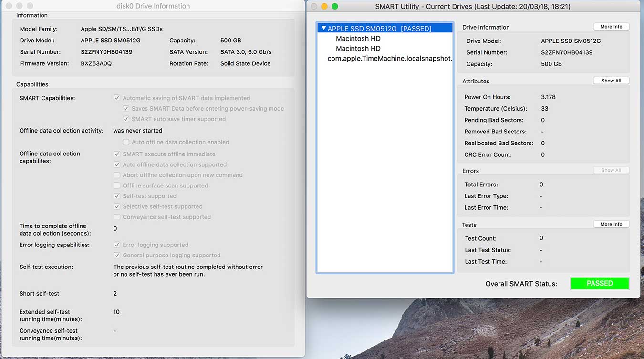The width and height of the screenshot is (644, 359).
Task: Click the SMART Utility window title text
Action: 473,7
